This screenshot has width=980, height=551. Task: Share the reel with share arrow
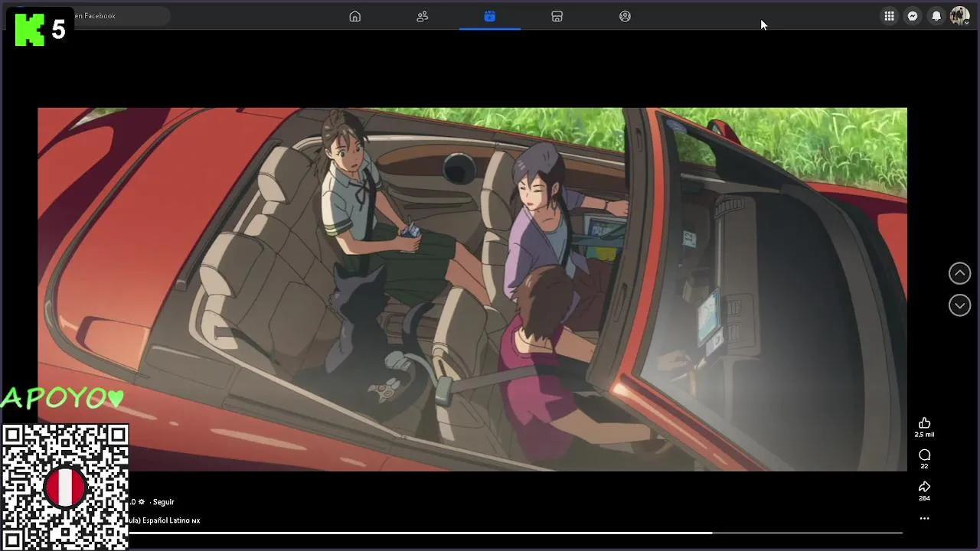924,487
